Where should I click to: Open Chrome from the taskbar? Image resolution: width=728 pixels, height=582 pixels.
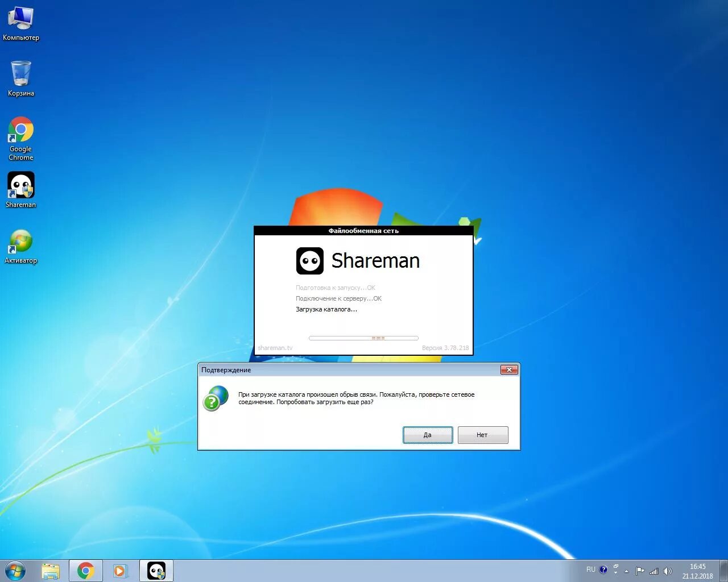coord(86,571)
